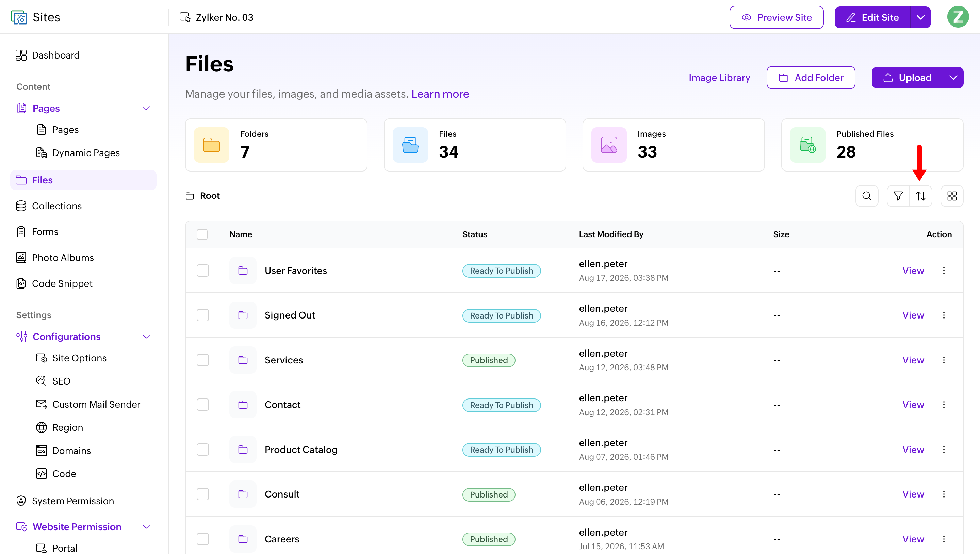This screenshot has width=980, height=554.
Task: Click the Root folder breadcrumb icon
Action: 190,196
